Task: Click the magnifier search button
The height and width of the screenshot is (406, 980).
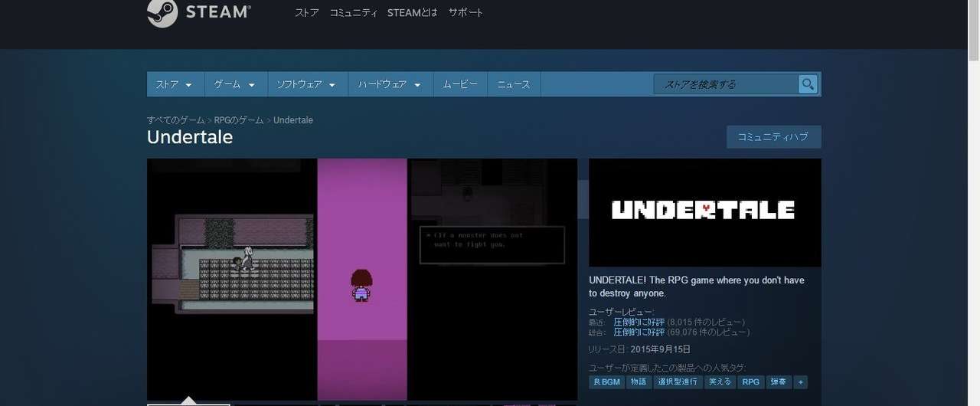Action: [808, 84]
